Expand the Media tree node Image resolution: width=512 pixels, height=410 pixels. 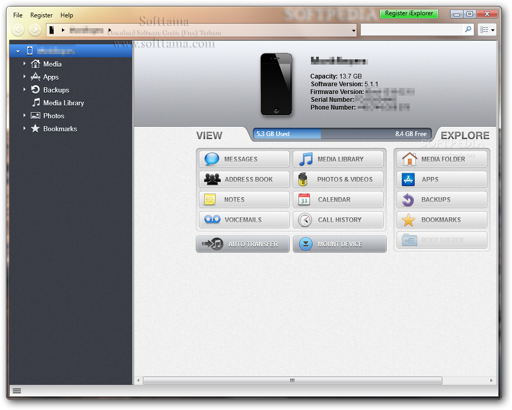pos(24,63)
